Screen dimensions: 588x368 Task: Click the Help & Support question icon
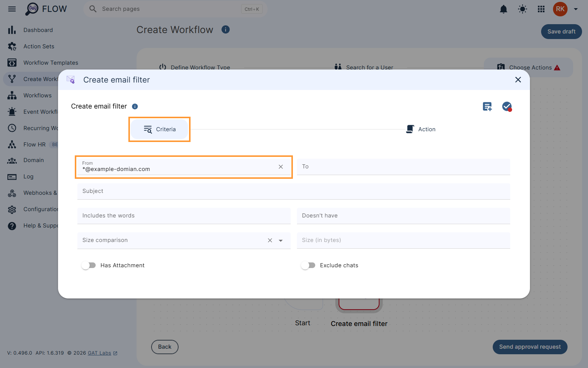[x=12, y=226]
